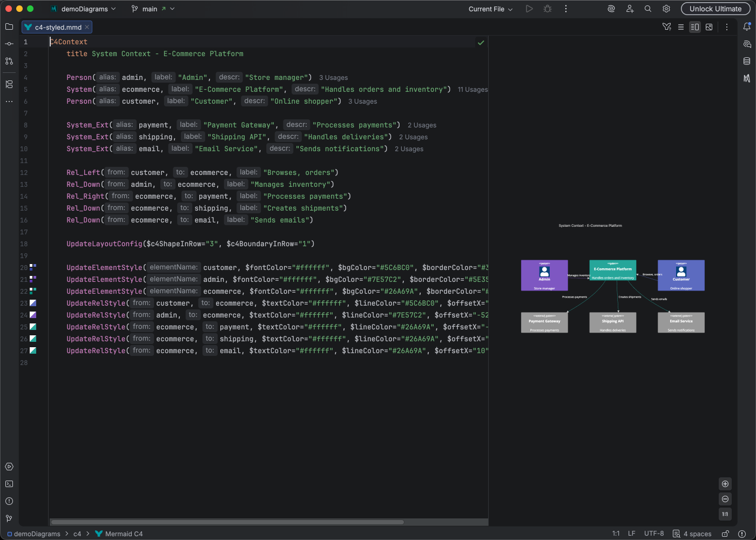
Task: Open the Structure tool window
Action: tap(9, 84)
